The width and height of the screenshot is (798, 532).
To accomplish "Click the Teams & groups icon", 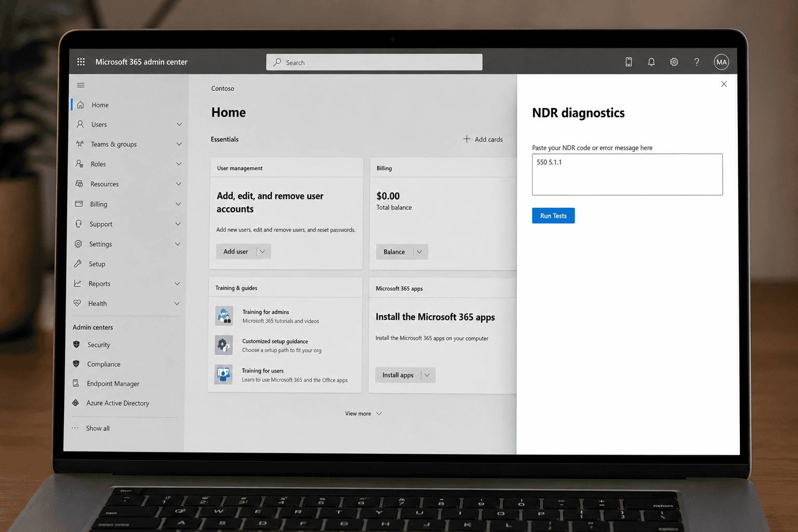I will click(x=80, y=144).
